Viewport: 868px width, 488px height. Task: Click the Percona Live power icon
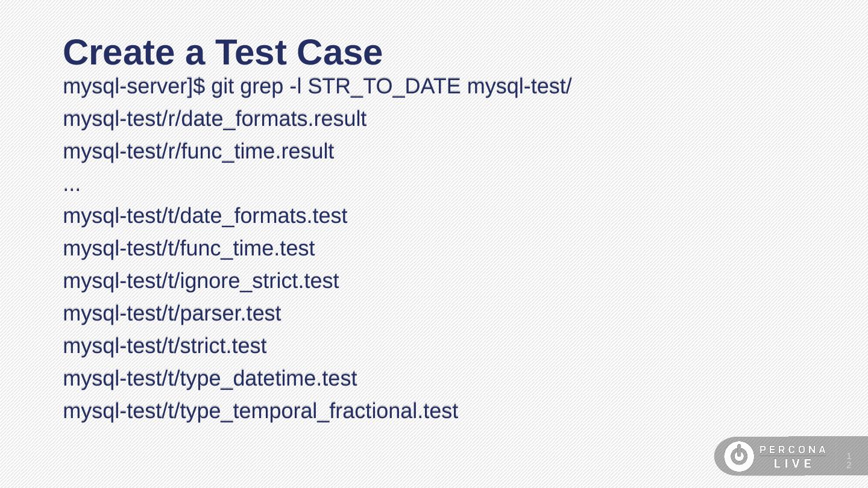[739, 456]
